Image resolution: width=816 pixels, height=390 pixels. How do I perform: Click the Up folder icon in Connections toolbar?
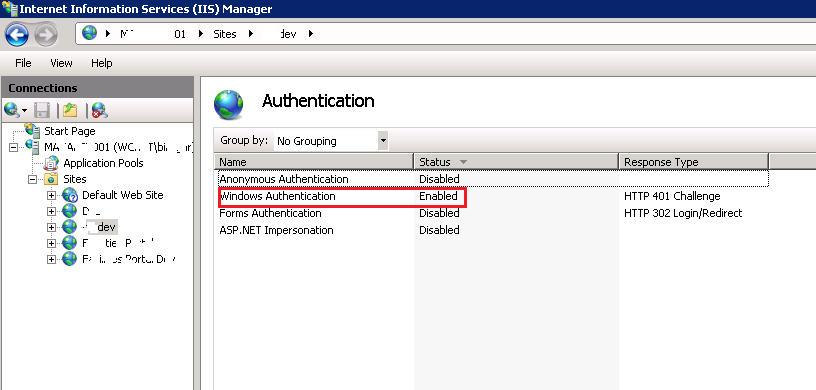tap(69, 110)
